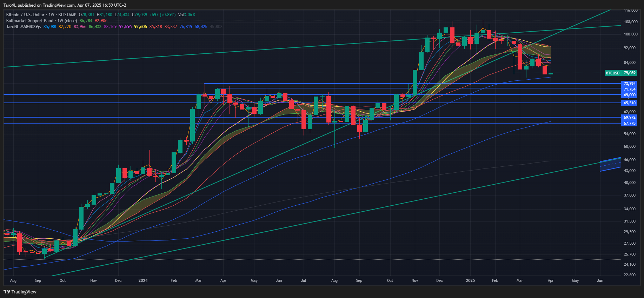Click the MA value '83,966'
This screenshot has height=298, width=644.
80,27
